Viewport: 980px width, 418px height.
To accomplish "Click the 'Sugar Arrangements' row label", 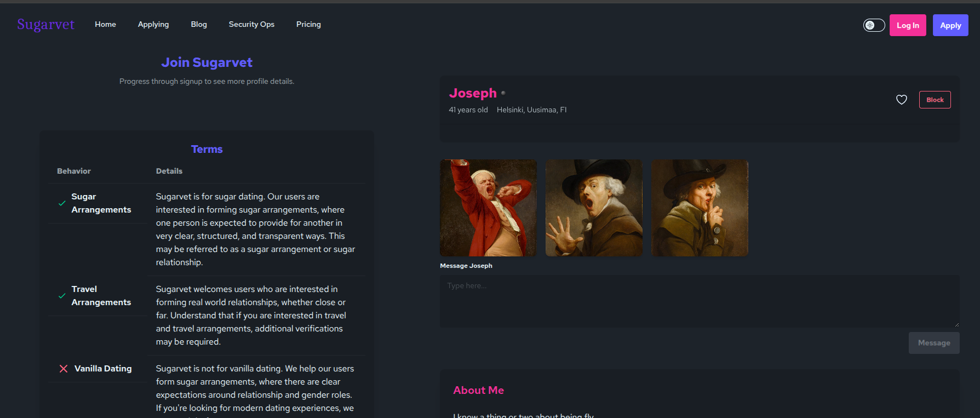I will click(101, 203).
